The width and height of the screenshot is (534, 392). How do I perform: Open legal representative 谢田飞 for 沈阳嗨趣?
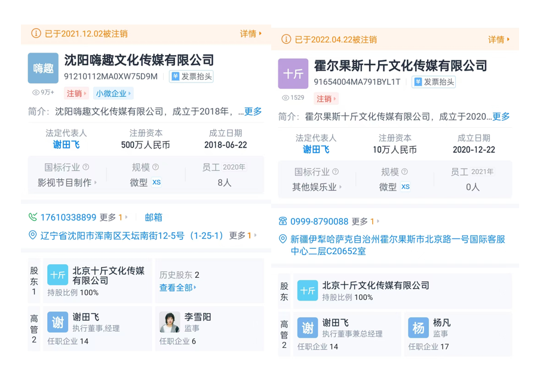coord(66,145)
